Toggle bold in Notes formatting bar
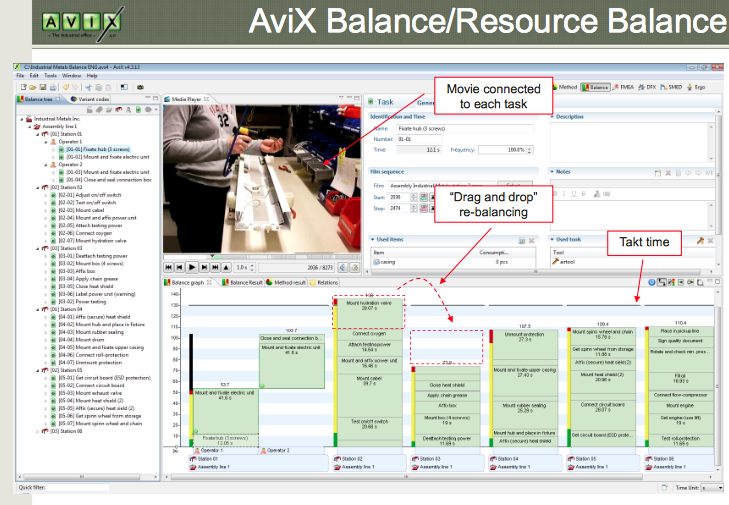This screenshot has width=729, height=505. (556, 194)
